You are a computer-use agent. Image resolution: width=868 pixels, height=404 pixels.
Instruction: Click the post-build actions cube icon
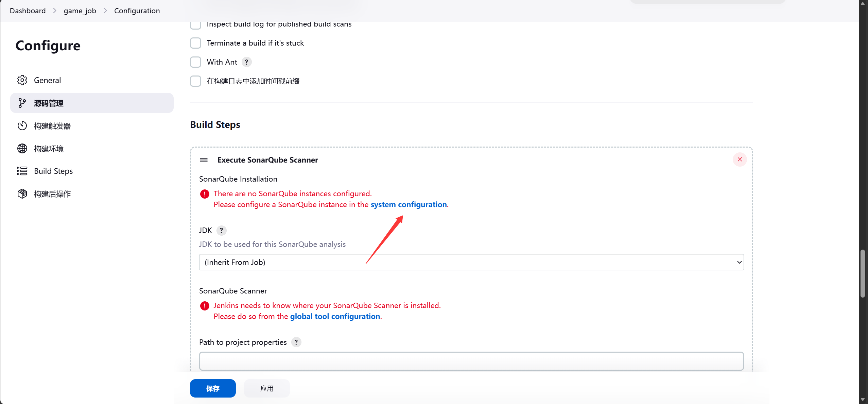[22, 194]
